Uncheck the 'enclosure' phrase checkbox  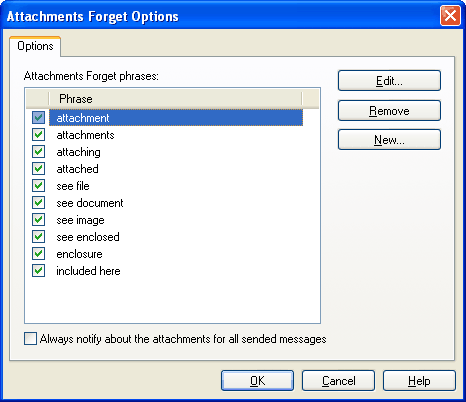tap(38, 253)
